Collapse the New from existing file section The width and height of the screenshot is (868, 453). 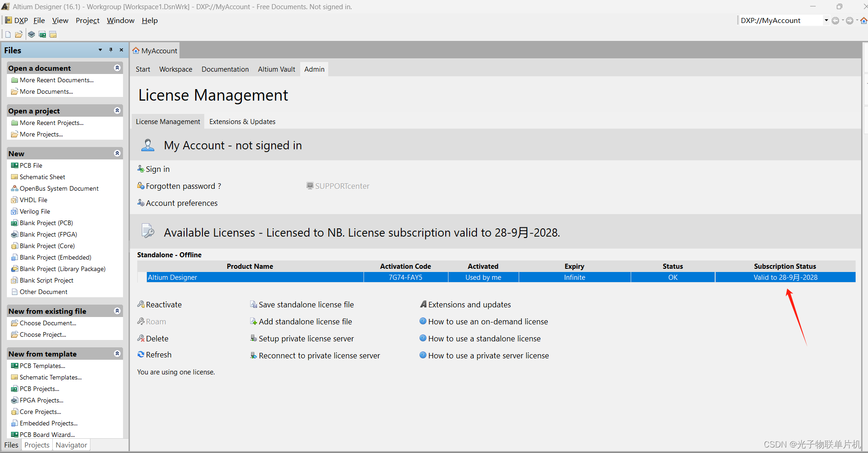coord(117,311)
